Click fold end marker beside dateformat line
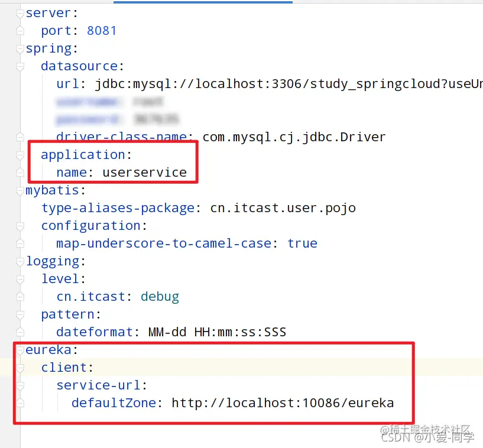The image size is (483, 448). (20, 333)
